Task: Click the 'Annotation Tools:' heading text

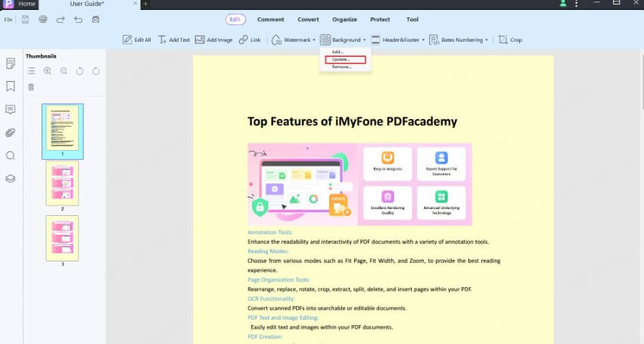Action: pos(270,232)
